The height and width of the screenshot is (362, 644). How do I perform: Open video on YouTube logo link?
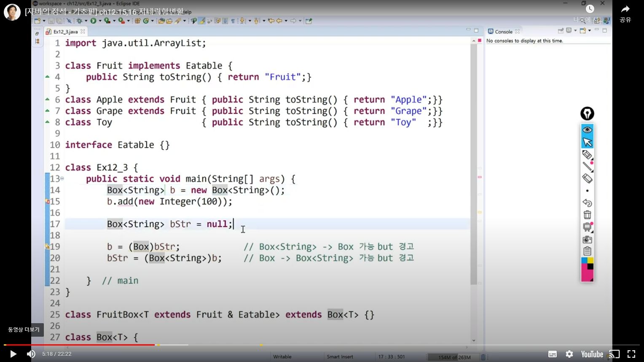pyautogui.click(x=592, y=354)
